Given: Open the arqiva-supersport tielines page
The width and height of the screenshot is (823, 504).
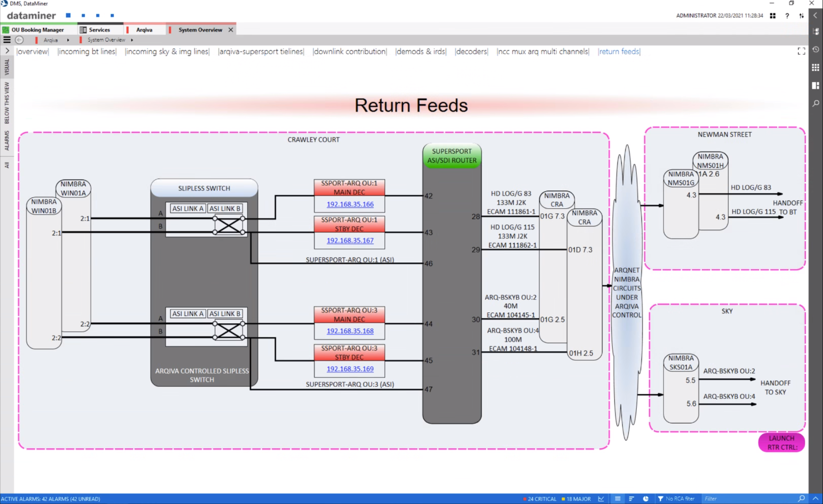Looking at the screenshot, I should tap(261, 51).
